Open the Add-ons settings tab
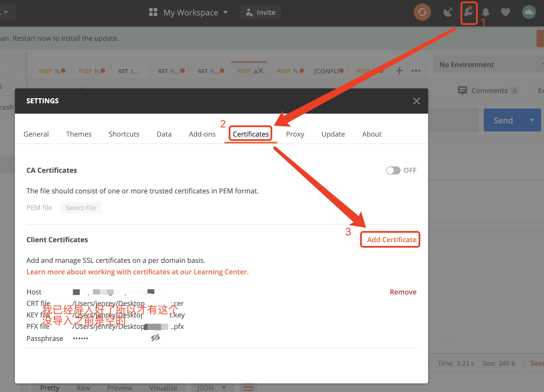The width and height of the screenshot is (544, 392). coord(202,134)
